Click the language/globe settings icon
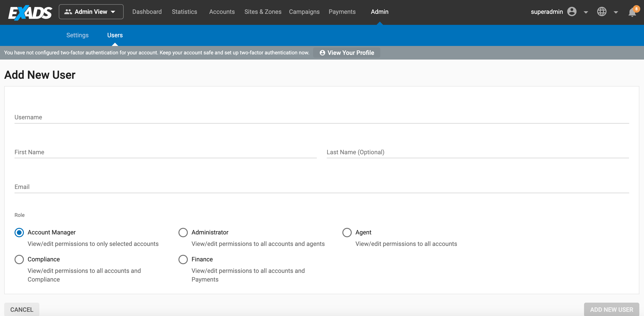 (x=602, y=11)
